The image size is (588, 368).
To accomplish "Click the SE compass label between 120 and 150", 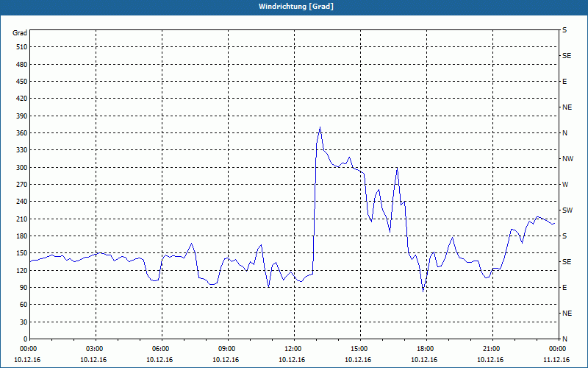I will 567,262.
